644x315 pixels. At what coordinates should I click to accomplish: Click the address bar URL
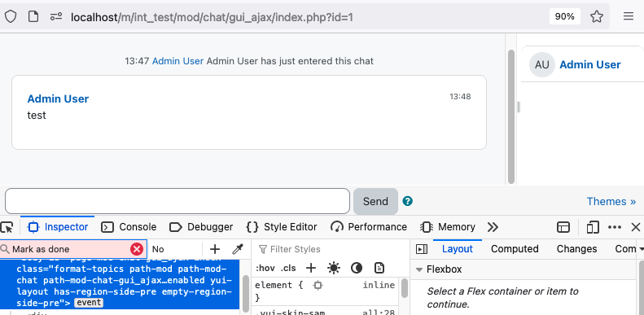212,17
